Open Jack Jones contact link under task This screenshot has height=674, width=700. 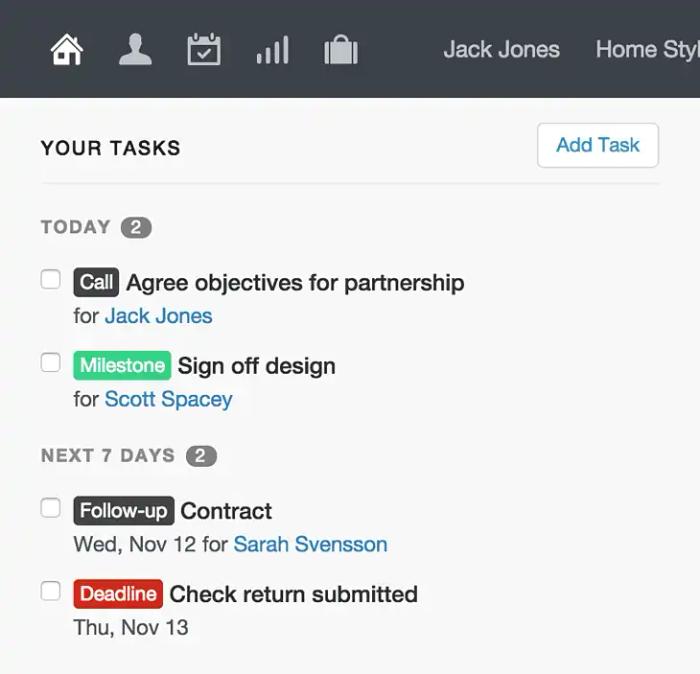(x=158, y=316)
